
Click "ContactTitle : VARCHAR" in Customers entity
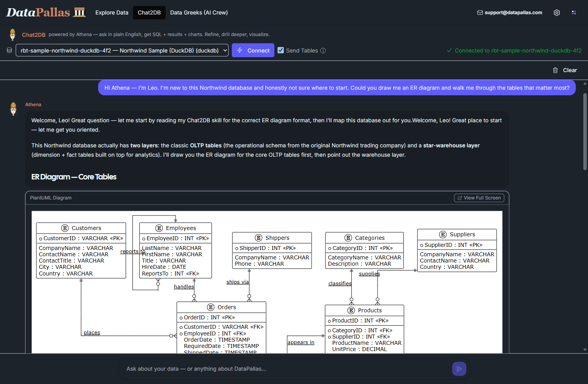click(71, 261)
